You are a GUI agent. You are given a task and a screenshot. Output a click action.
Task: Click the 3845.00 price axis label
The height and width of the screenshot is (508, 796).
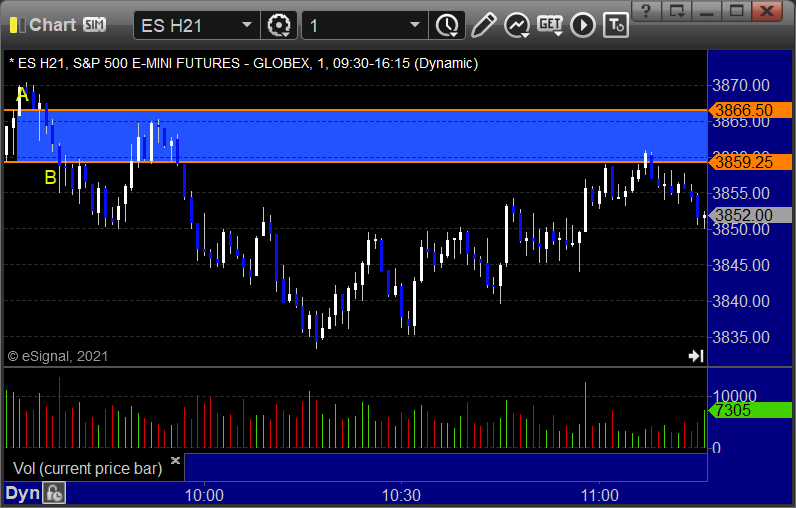point(741,265)
